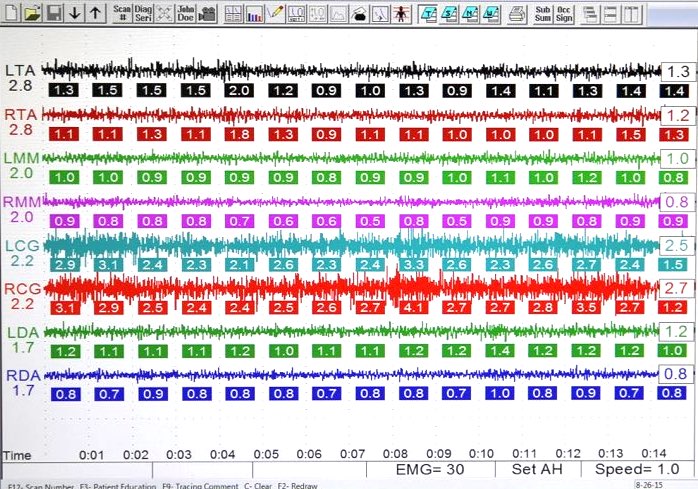Select the pencil drawing tool icon

276,13
